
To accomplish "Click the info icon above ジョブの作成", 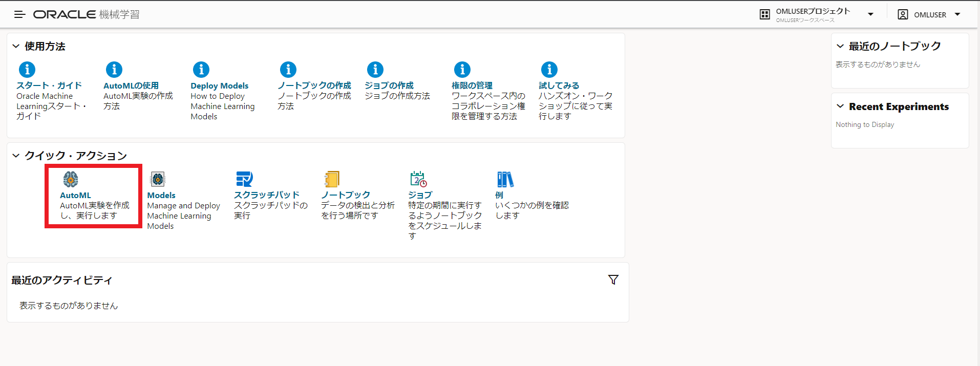I will [375, 69].
